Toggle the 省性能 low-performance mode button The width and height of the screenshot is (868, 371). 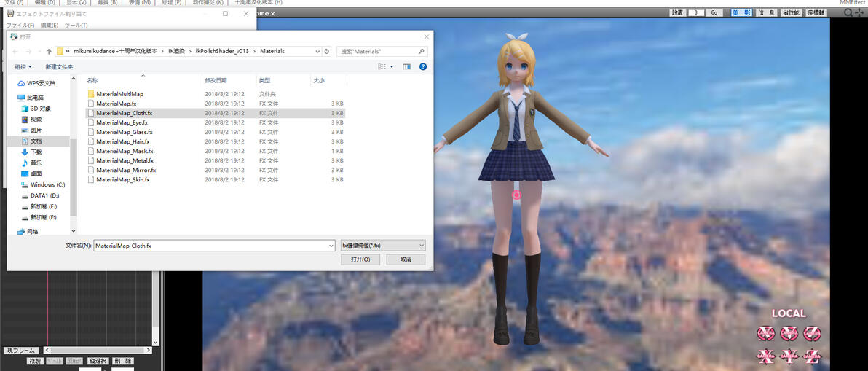pos(792,12)
